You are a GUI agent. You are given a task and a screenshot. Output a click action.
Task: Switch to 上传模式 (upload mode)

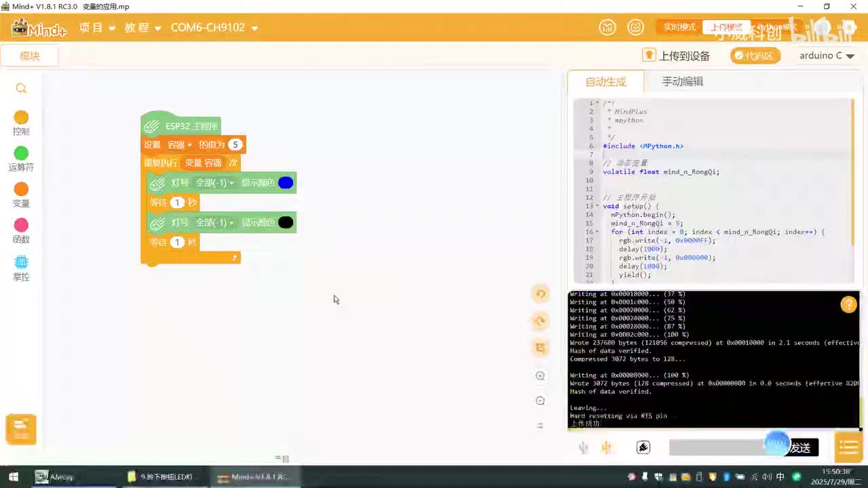click(x=726, y=27)
